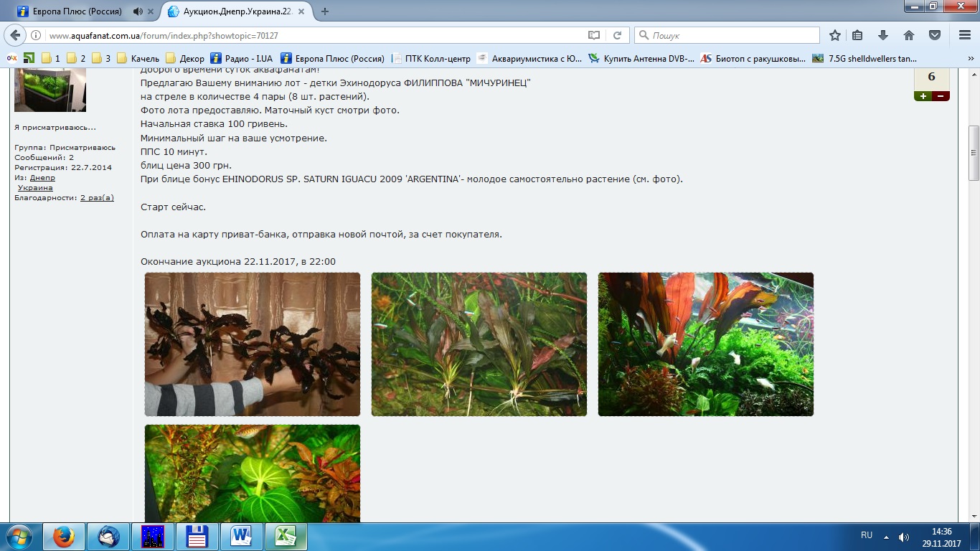Open the Firefox downloads arrow icon
This screenshot has height=551, width=980.
pos(884,35)
